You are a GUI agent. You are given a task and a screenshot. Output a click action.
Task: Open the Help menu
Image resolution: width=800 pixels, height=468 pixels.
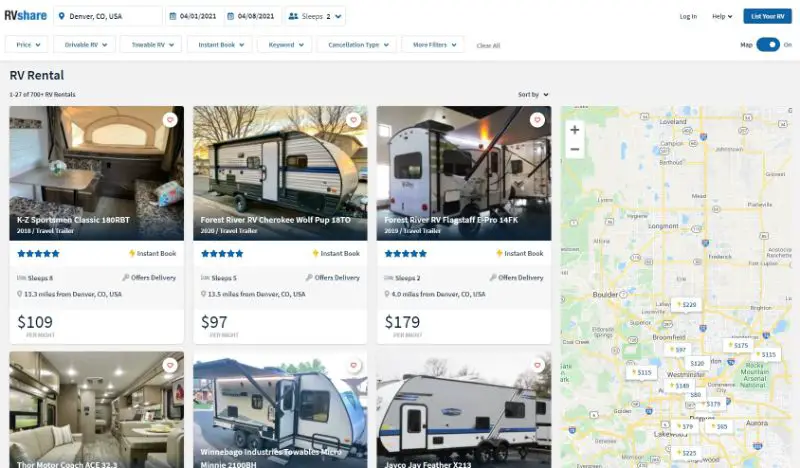[x=722, y=16]
